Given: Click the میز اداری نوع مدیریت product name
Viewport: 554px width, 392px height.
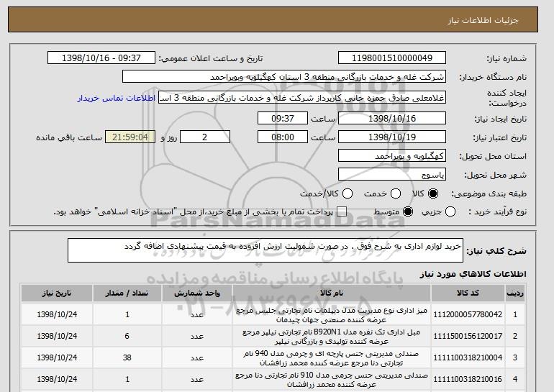Looking at the screenshot, I should tap(332, 315).
